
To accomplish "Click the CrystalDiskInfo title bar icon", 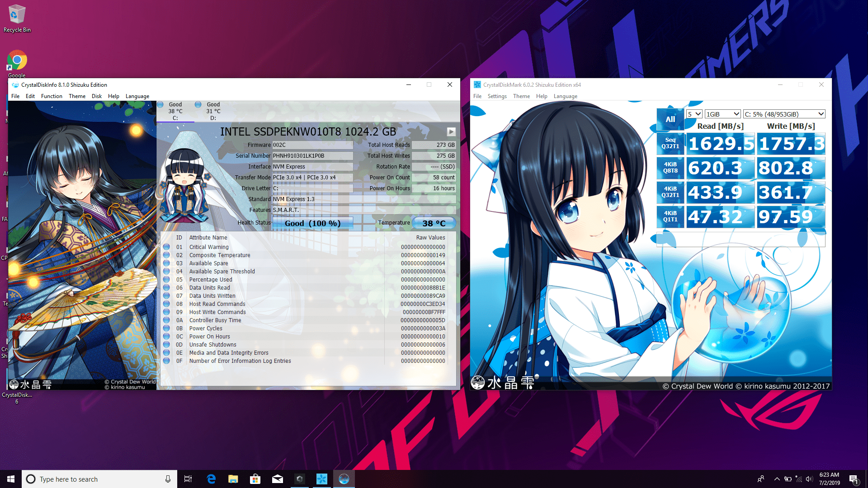I will coord(15,85).
